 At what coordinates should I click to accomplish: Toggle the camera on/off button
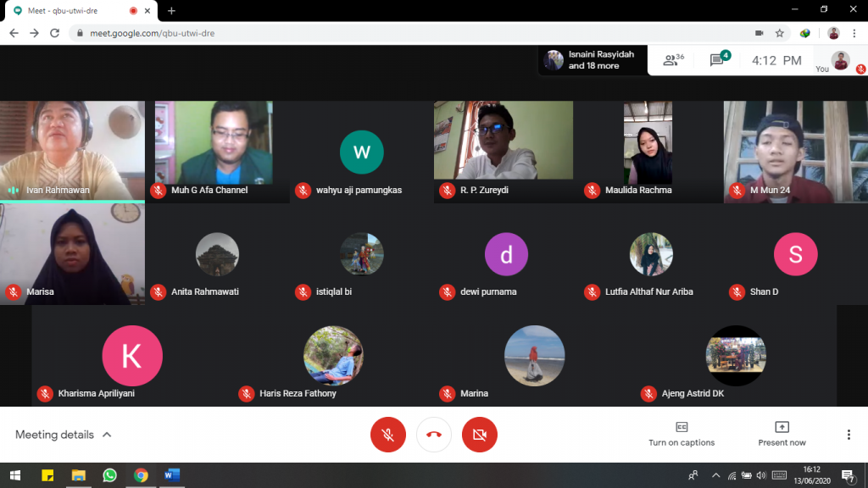click(x=480, y=435)
